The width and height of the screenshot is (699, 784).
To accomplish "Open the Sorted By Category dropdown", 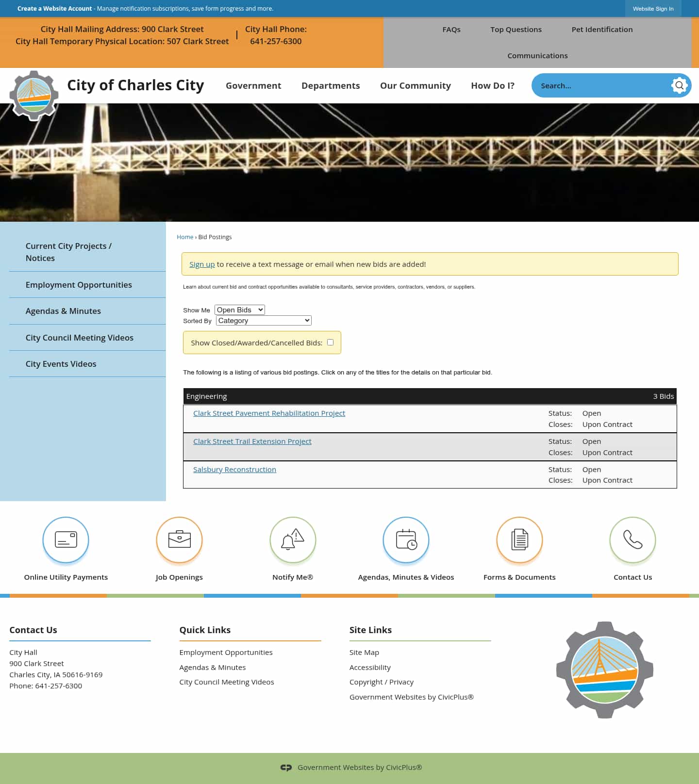I will click(x=264, y=320).
